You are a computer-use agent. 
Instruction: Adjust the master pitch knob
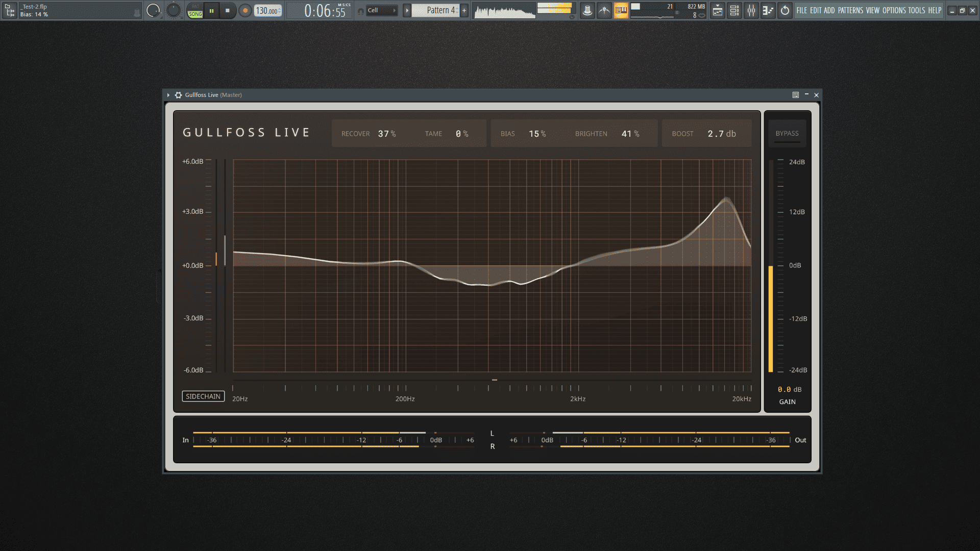(x=174, y=10)
